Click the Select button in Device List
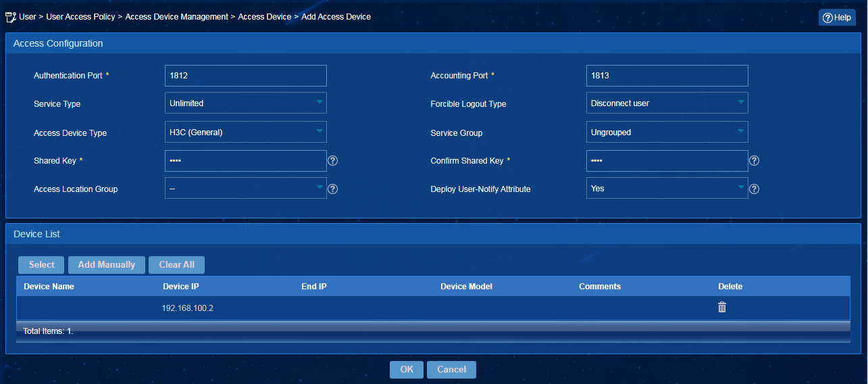868x384 pixels. (x=41, y=265)
